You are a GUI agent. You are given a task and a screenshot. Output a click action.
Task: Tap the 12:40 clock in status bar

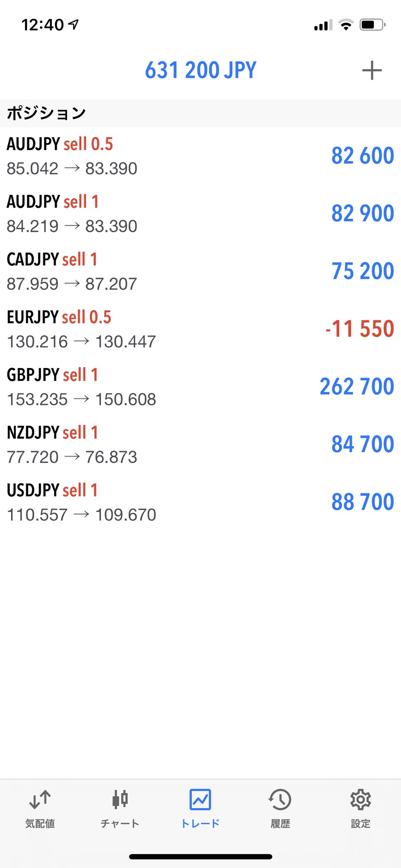pos(43,25)
